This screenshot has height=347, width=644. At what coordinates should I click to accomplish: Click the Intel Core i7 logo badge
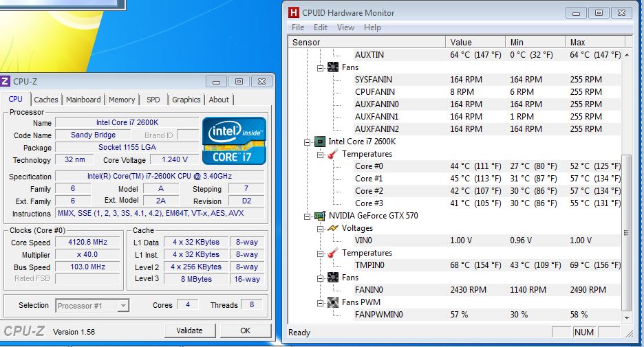click(x=234, y=141)
